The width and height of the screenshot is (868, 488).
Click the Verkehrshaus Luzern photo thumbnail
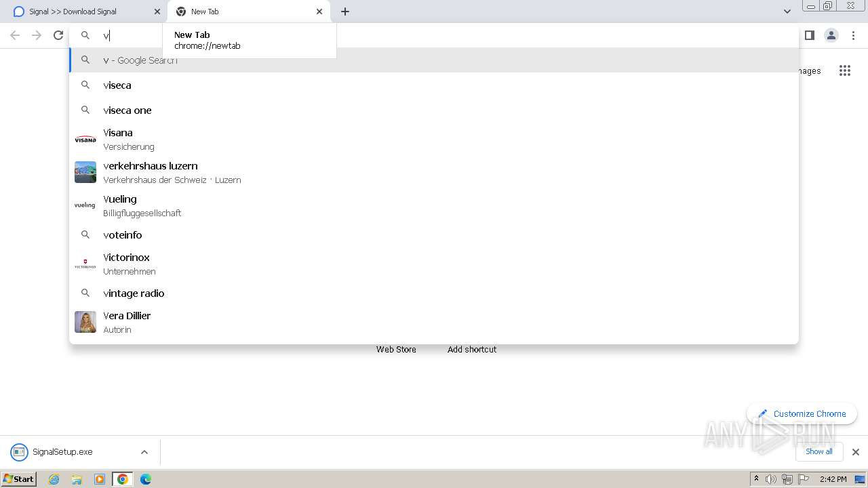pyautogui.click(x=85, y=172)
